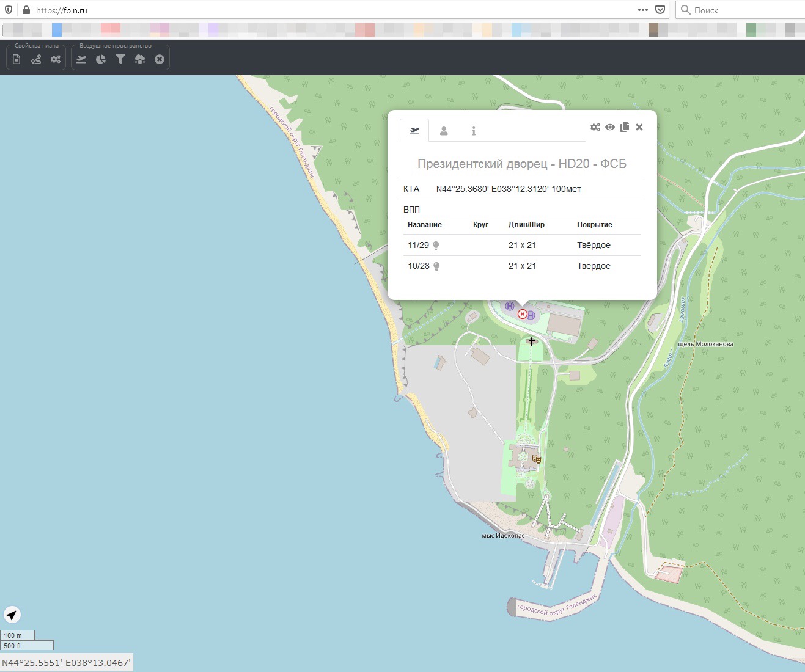Click the airspace filter funnel icon
Viewport: 805px width, 672px height.
pos(120,59)
